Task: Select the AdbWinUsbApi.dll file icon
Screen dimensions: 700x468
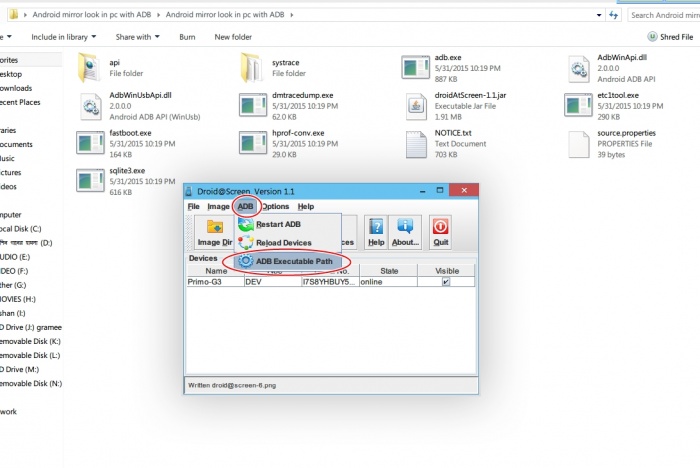Action: [x=91, y=106]
